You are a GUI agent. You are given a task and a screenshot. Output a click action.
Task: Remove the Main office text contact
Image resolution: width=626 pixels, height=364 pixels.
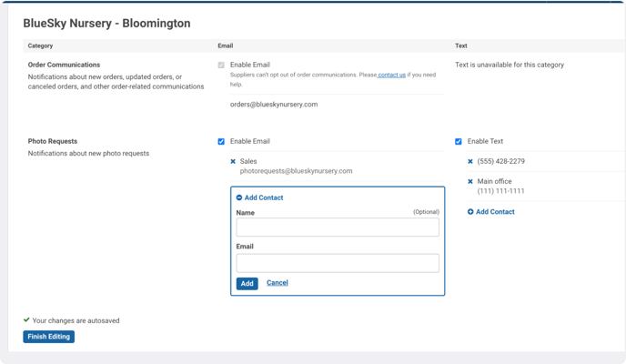[x=470, y=182]
